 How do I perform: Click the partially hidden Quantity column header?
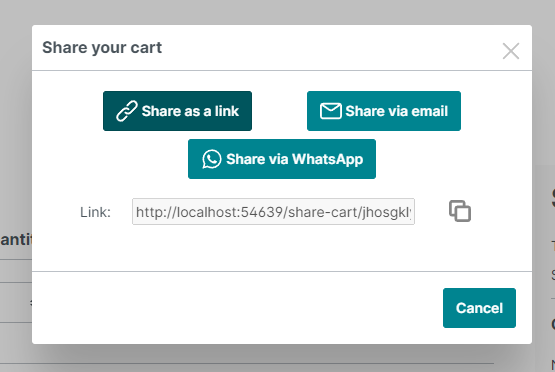click(x=16, y=240)
